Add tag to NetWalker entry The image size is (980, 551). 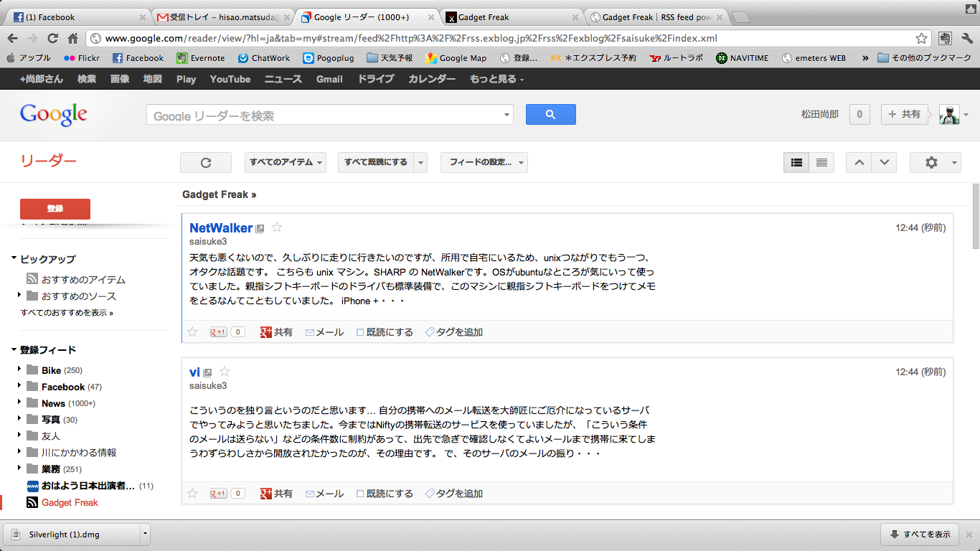454,332
